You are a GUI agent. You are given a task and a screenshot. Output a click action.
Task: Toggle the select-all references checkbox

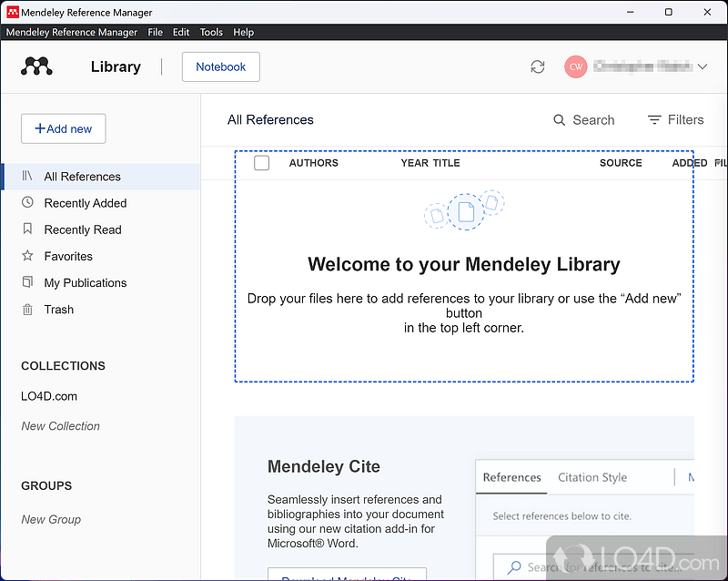coord(261,163)
